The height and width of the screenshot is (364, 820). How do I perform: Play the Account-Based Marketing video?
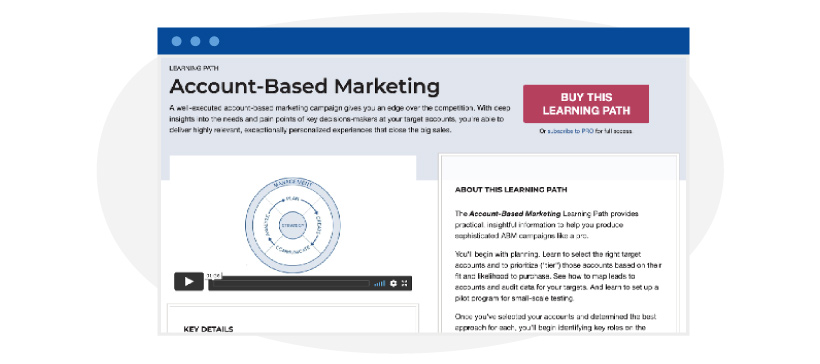(189, 282)
